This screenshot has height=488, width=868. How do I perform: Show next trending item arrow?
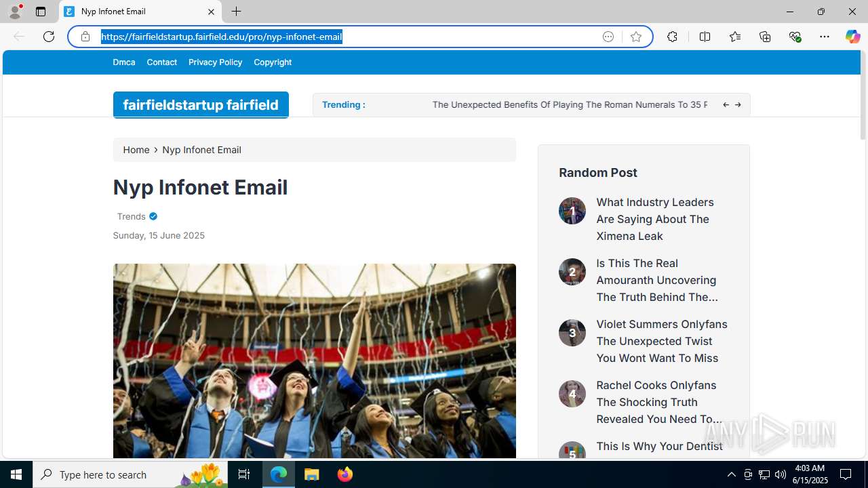pyautogui.click(x=738, y=105)
